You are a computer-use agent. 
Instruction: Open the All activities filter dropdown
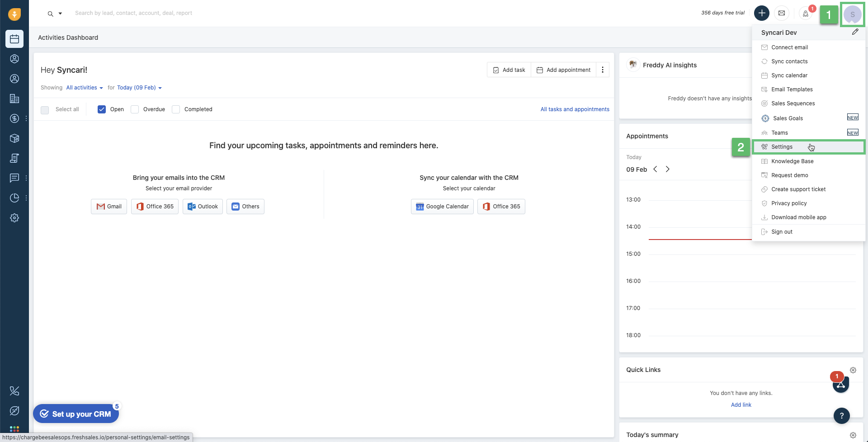click(x=84, y=87)
